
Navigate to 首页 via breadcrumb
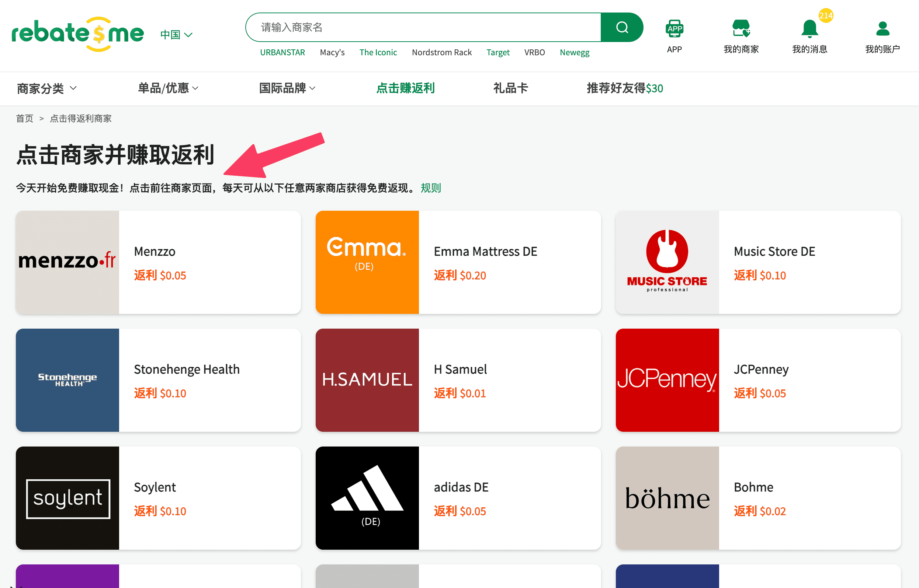click(x=24, y=118)
